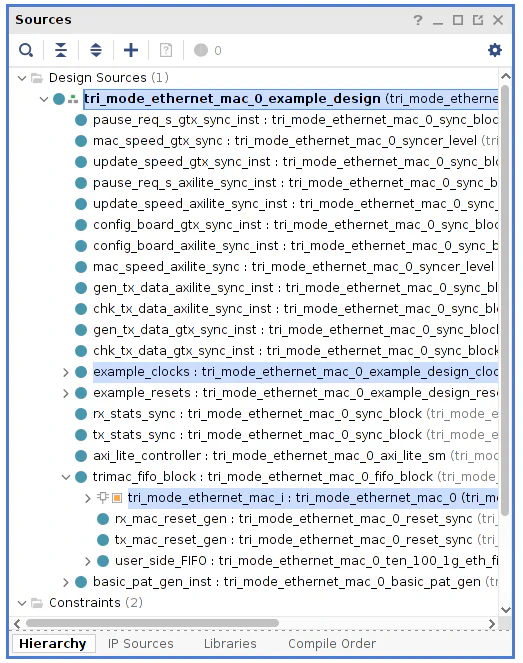Toggle the missing files gray circle filter
The image size is (523, 663).
[x=201, y=50]
